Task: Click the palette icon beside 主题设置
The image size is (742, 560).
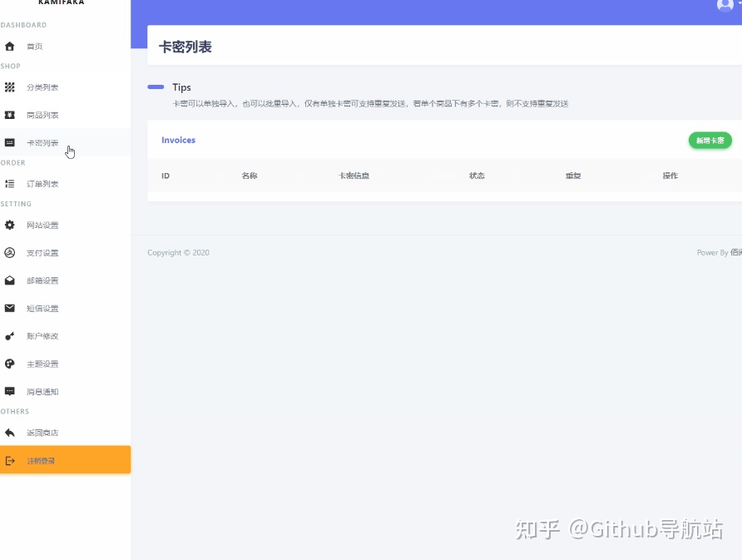Action: click(x=9, y=364)
